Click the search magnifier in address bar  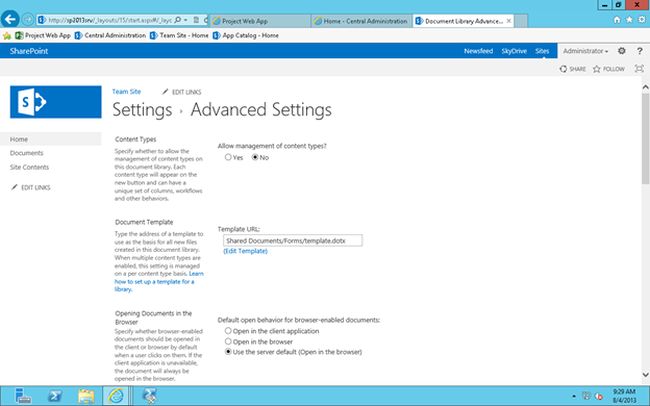(178, 20)
